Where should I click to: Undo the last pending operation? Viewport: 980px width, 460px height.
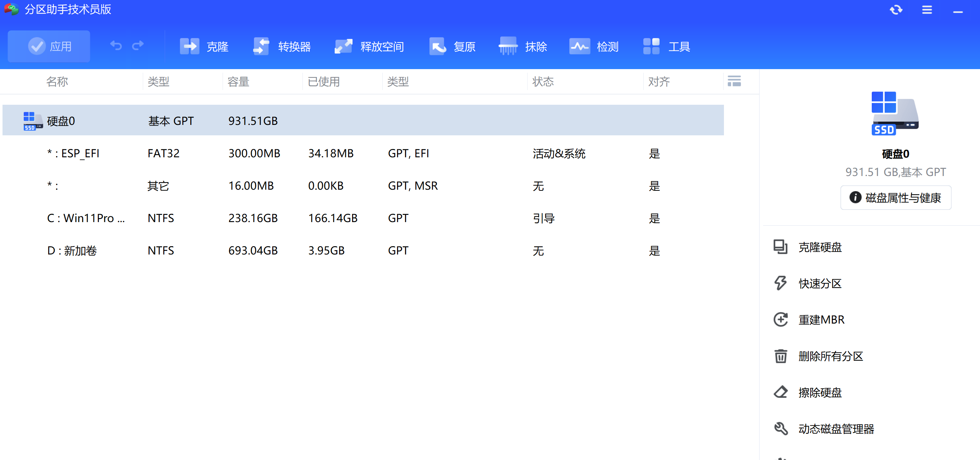[x=116, y=46]
